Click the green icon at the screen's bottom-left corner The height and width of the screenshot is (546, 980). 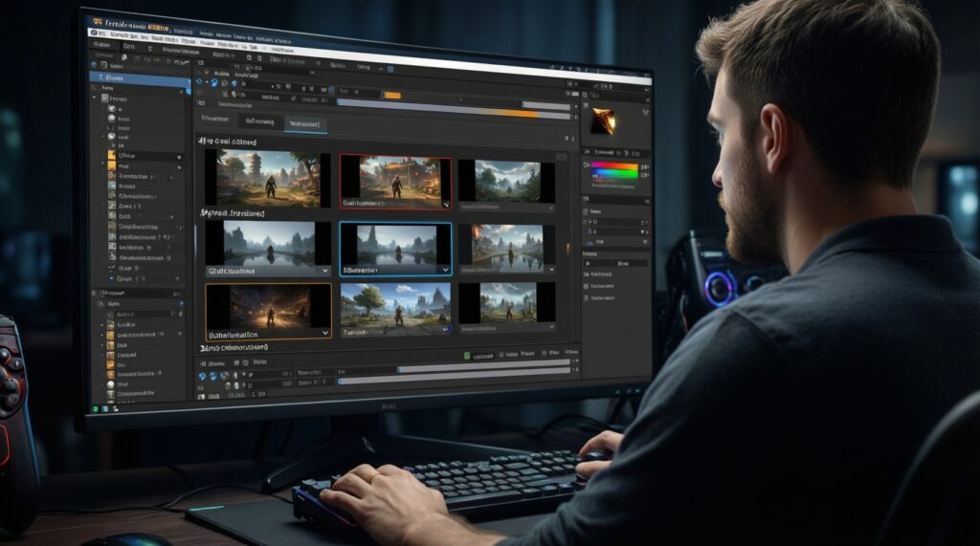[x=96, y=408]
